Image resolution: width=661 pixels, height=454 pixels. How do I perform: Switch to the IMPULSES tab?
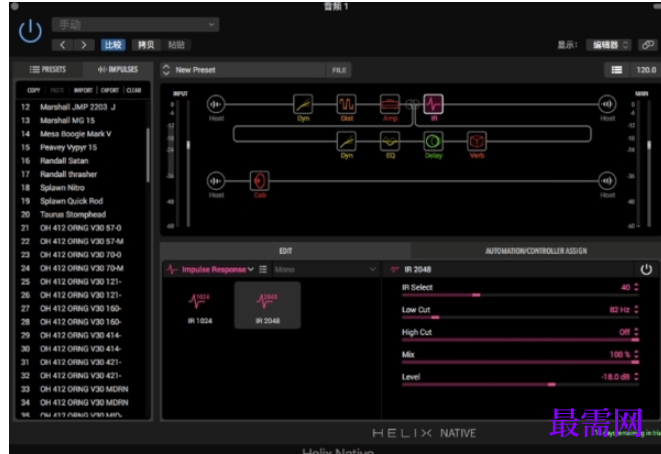(118, 70)
